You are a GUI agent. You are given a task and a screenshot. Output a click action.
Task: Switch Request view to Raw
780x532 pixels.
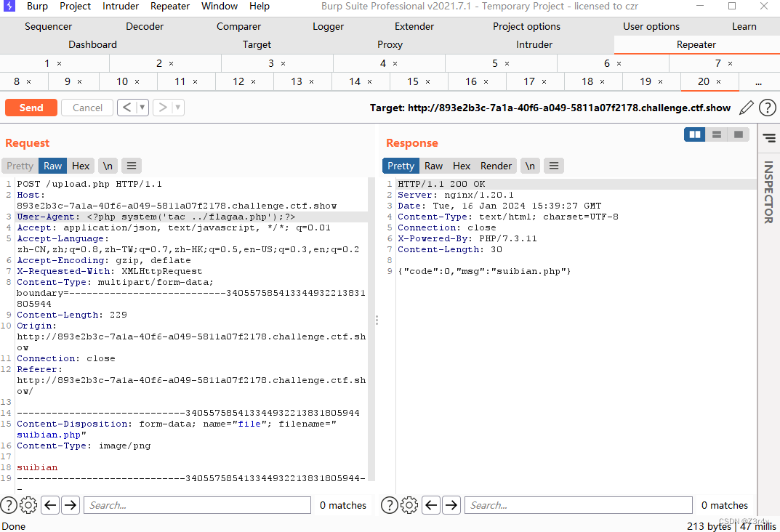point(53,166)
